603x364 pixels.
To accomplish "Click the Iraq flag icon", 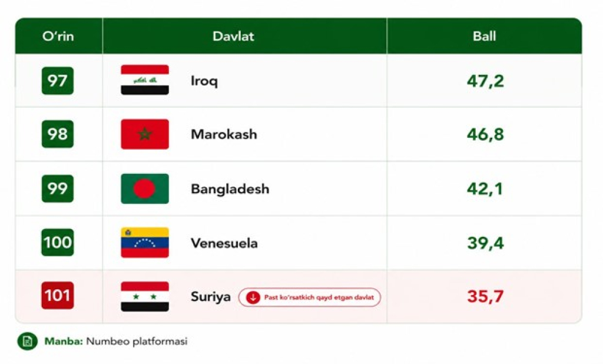I will (145, 80).
